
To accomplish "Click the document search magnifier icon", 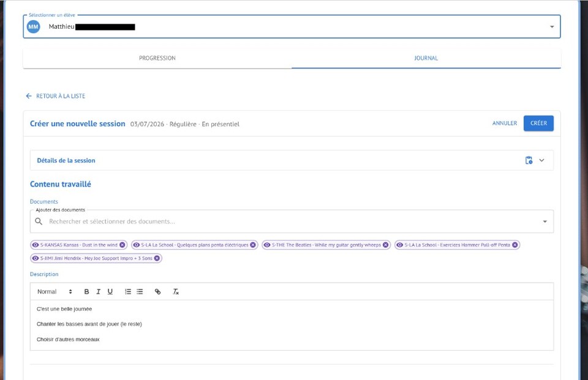I will [x=39, y=222].
